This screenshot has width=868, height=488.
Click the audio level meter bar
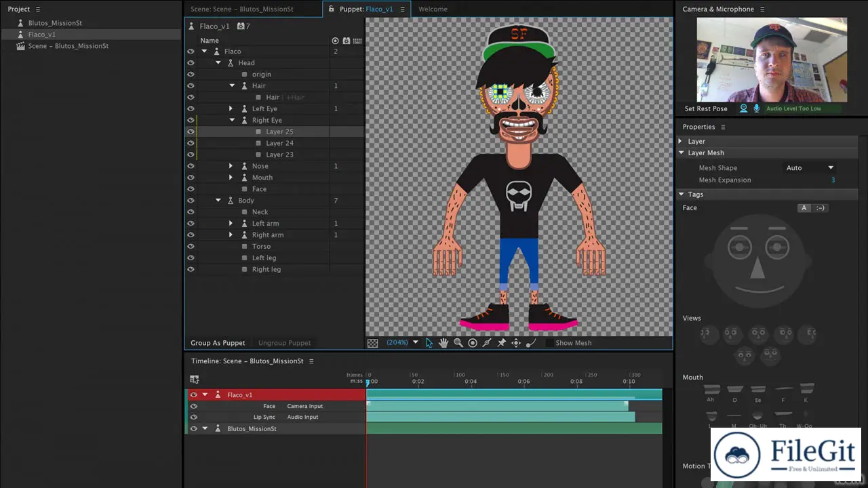click(x=804, y=108)
